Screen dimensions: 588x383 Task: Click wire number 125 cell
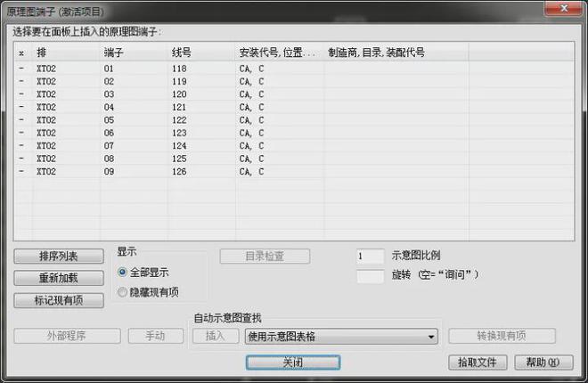[x=179, y=159]
